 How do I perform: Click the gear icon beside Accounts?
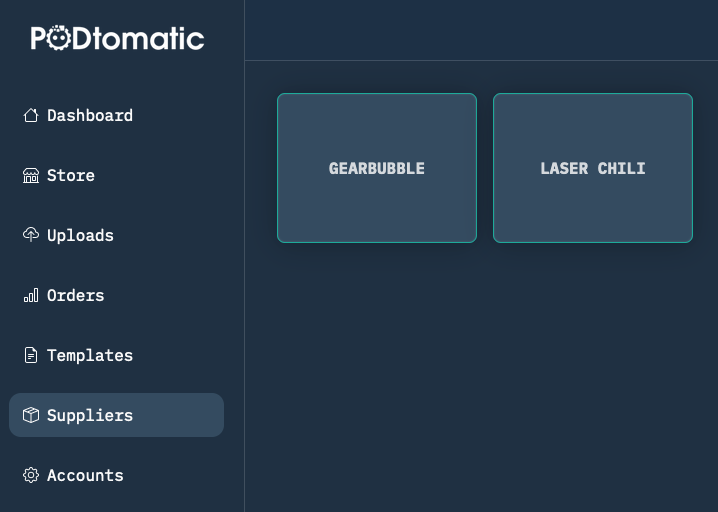pos(31,475)
